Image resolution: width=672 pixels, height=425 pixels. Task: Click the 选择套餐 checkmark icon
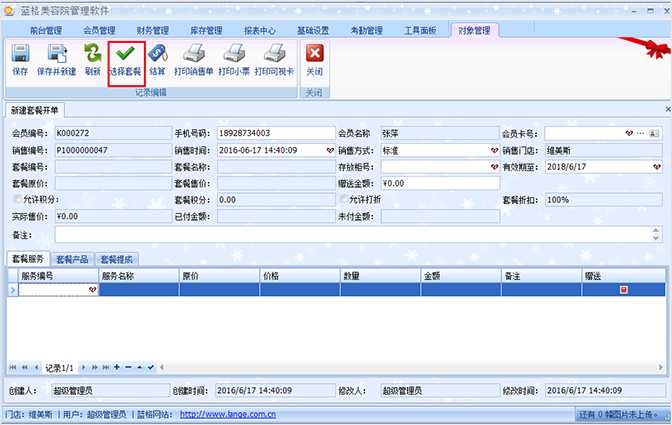[125, 54]
